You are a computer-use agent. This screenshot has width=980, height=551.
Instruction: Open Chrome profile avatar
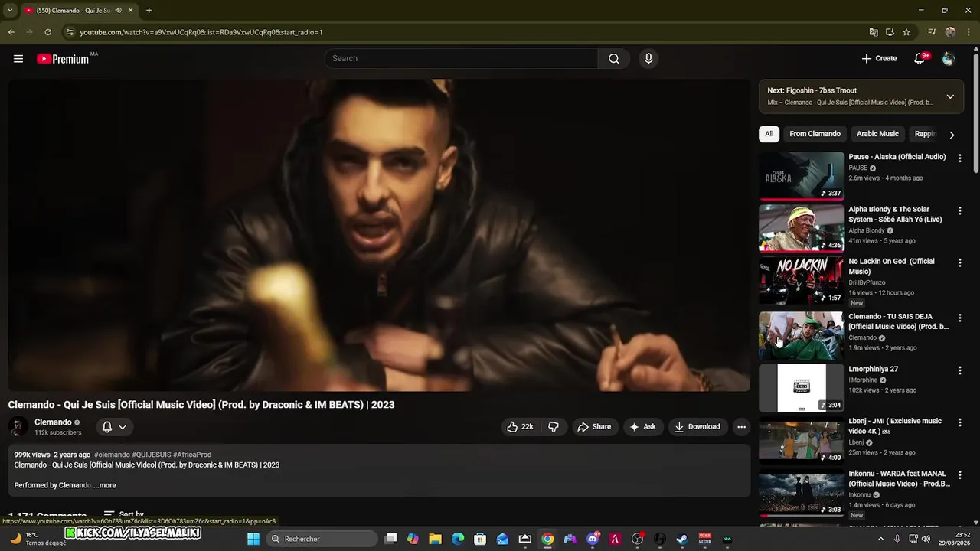[x=950, y=32]
